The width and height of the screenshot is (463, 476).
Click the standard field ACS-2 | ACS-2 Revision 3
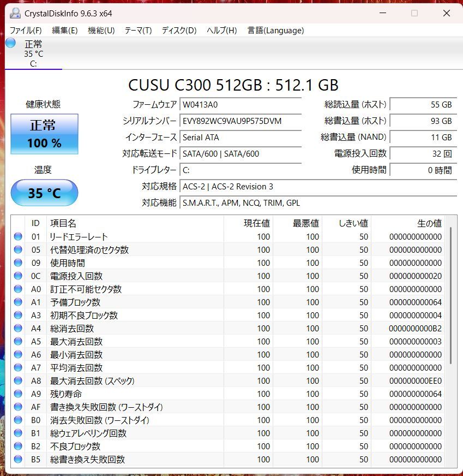tap(318, 186)
